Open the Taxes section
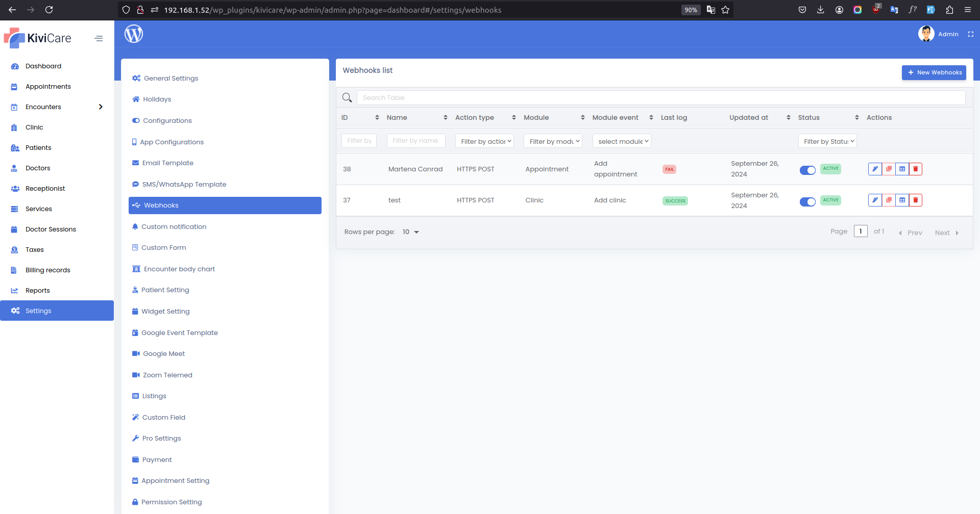This screenshot has height=514, width=980. pos(34,249)
